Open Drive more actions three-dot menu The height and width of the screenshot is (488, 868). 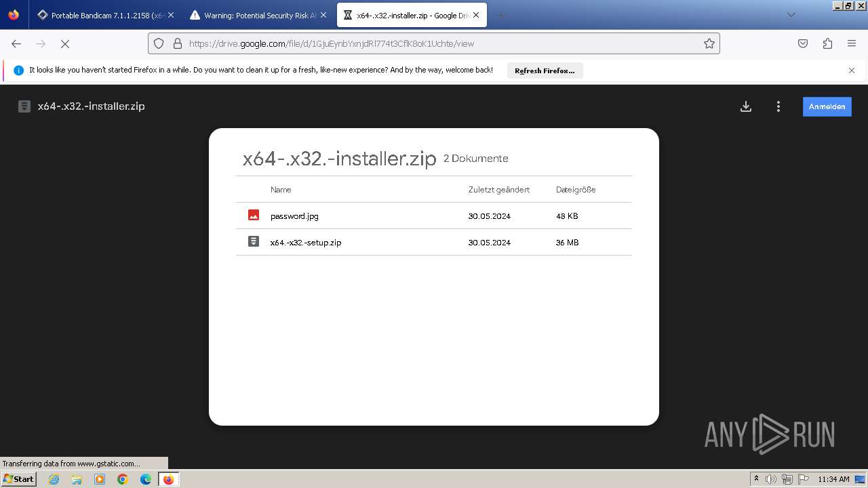(x=778, y=106)
